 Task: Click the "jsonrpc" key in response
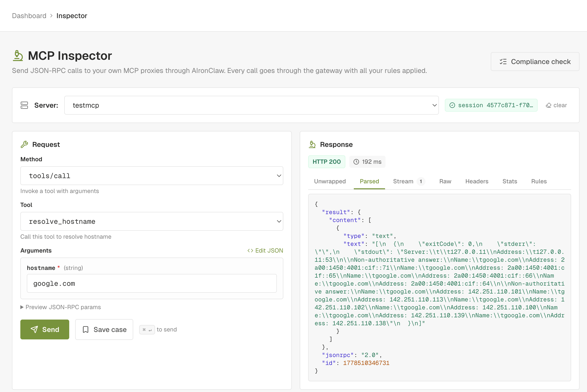pyautogui.click(x=337, y=355)
